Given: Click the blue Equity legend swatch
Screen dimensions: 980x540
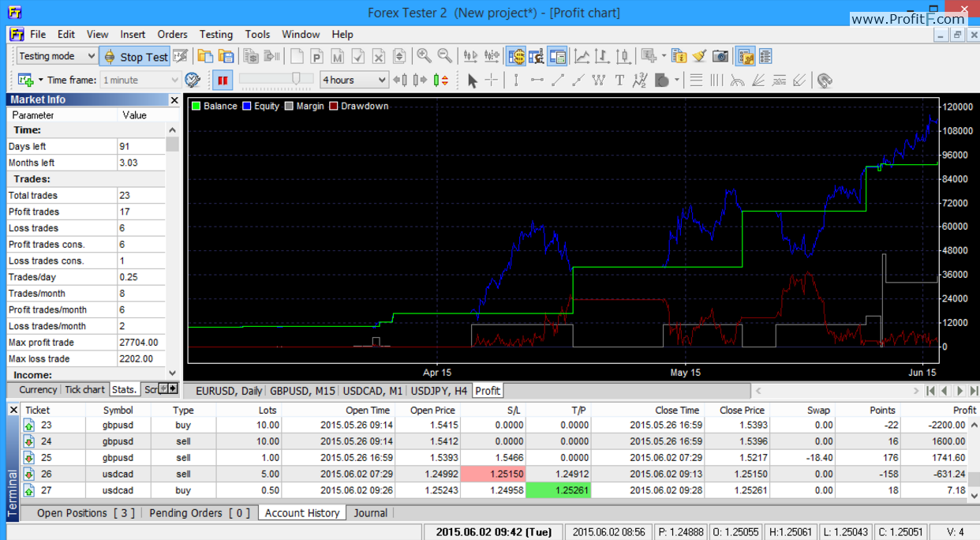Looking at the screenshot, I should click(247, 106).
